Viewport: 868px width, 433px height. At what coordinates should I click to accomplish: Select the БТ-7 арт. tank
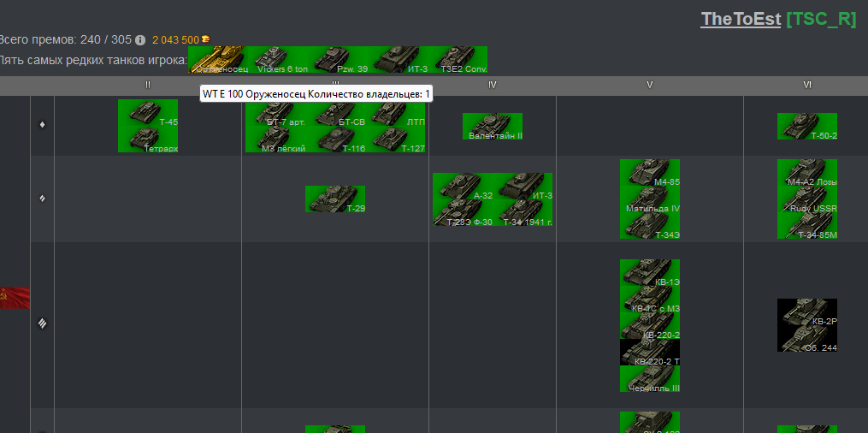275,113
